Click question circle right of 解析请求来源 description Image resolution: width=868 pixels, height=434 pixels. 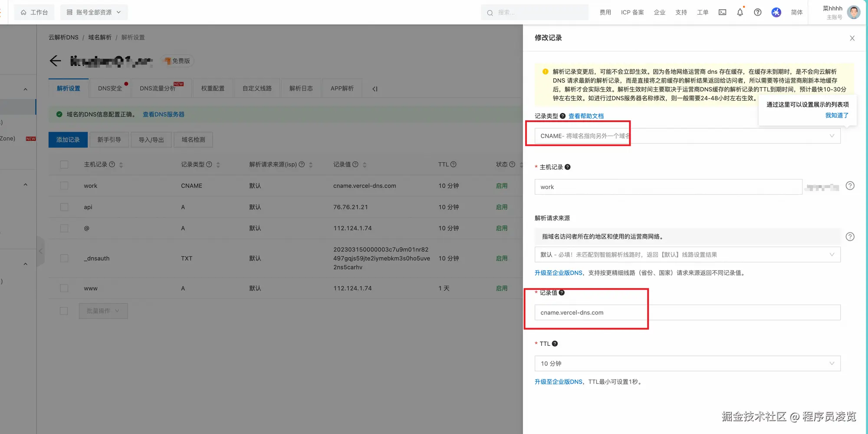(x=850, y=237)
